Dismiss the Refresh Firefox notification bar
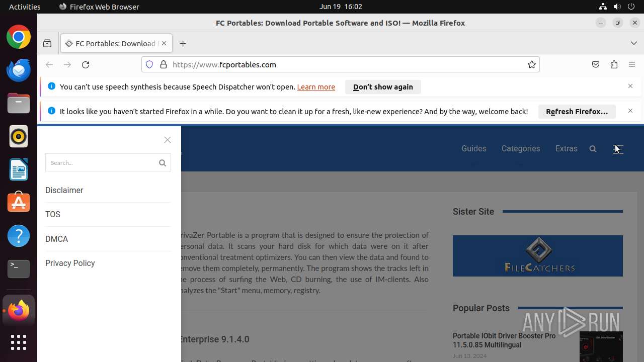The height and width of the screenshot is (362, 644). tap(630, 111)
